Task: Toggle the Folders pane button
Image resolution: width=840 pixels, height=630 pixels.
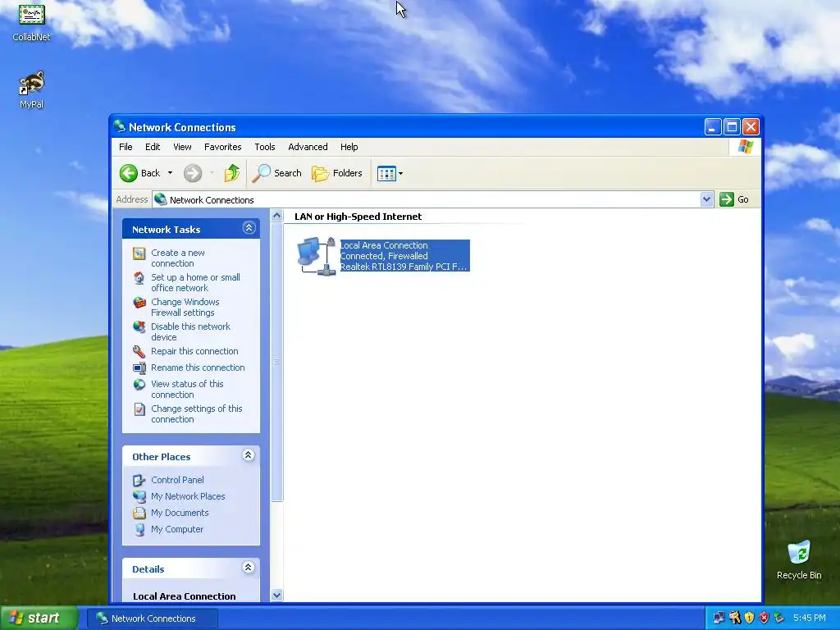Action: [337, 173]
